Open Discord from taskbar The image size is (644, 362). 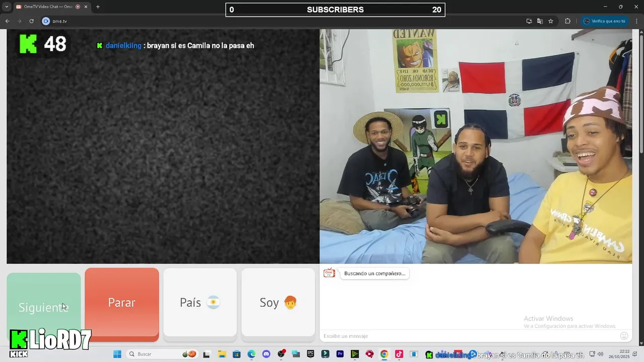266,354
